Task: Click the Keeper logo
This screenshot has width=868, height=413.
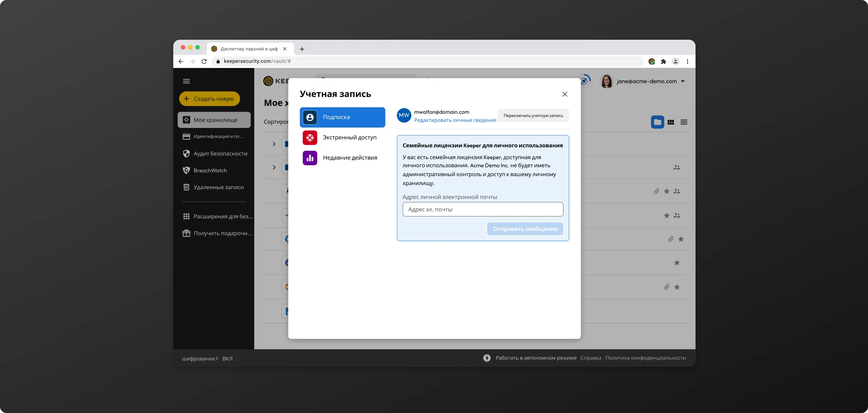Action: coord(276,81)
